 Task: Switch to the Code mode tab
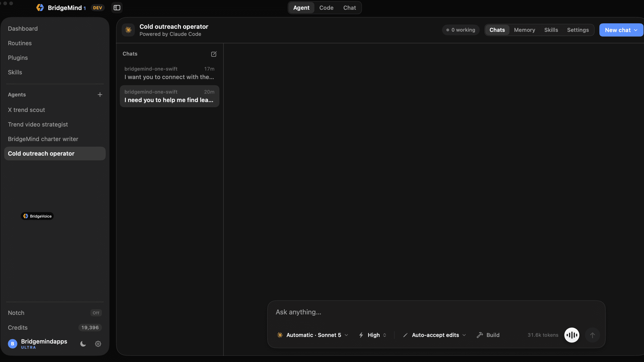pyautogui.click(x=326, y=8)
